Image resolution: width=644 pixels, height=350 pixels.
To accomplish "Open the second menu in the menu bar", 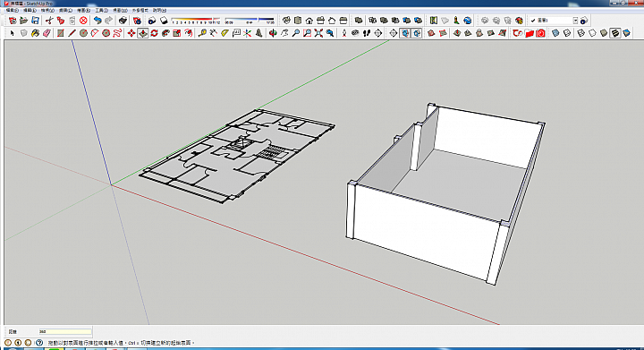I will click(x=30, y=10).
